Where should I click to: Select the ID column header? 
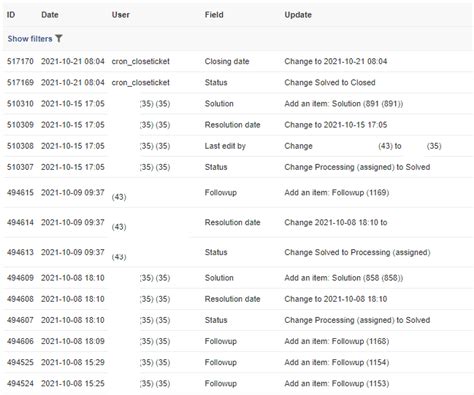[x=11, y=15]
